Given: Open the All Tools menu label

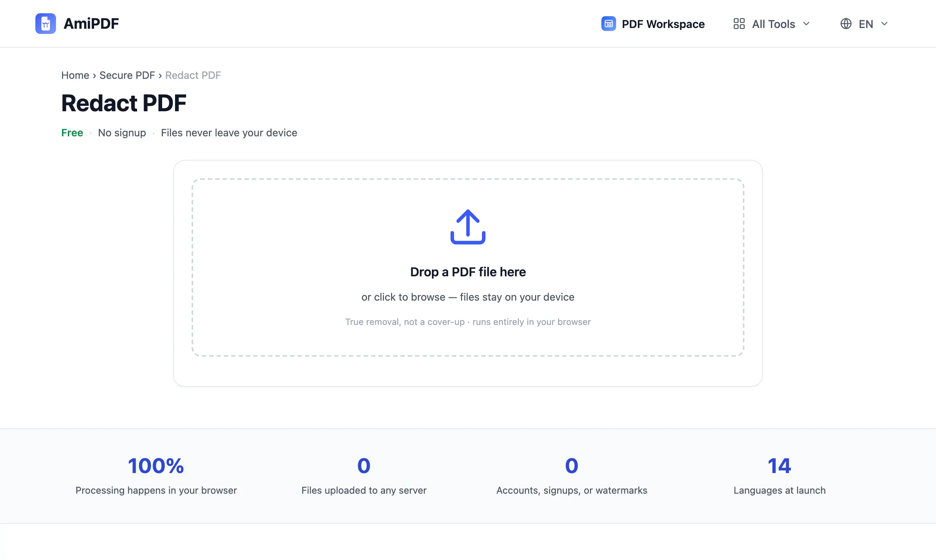Looking at the screenshot, I should [773, 24].
